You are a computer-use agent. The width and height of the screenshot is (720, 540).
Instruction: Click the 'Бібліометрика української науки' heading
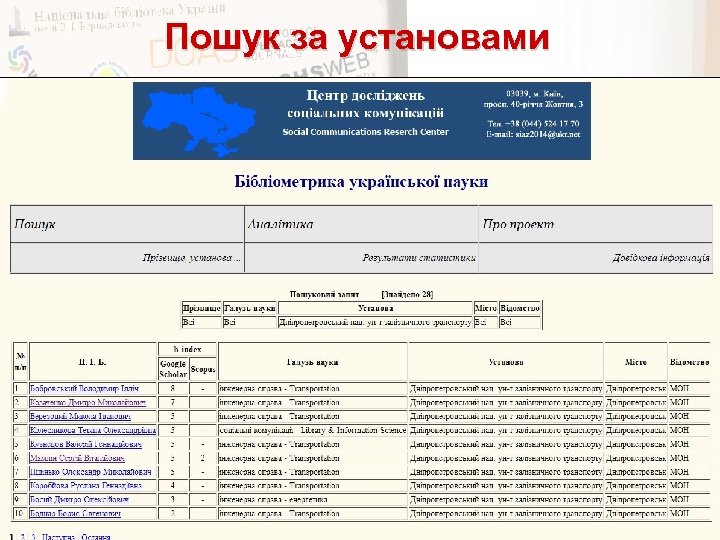[361, 182]
